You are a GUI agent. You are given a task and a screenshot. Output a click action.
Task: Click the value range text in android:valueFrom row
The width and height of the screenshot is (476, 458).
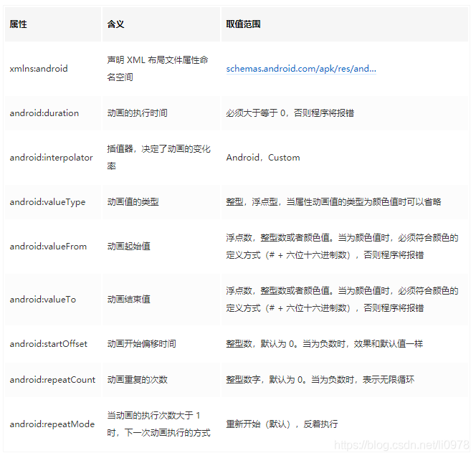[342, 246]
